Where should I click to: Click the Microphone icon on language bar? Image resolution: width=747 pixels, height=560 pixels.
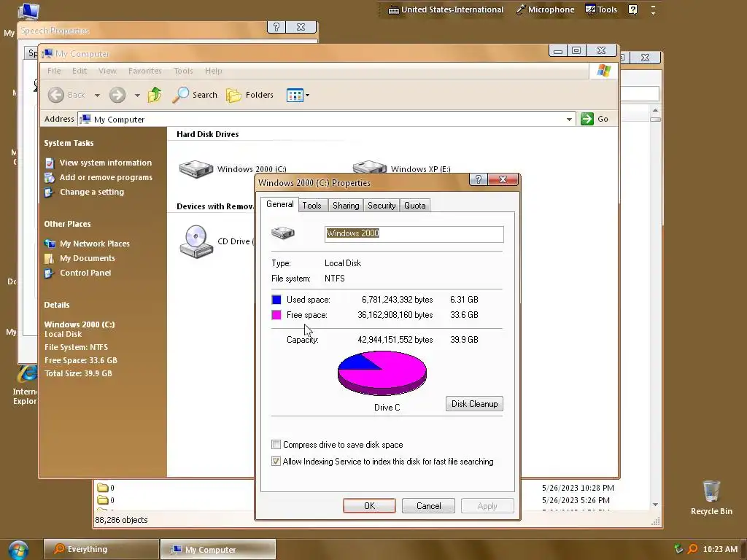(521, 9)
